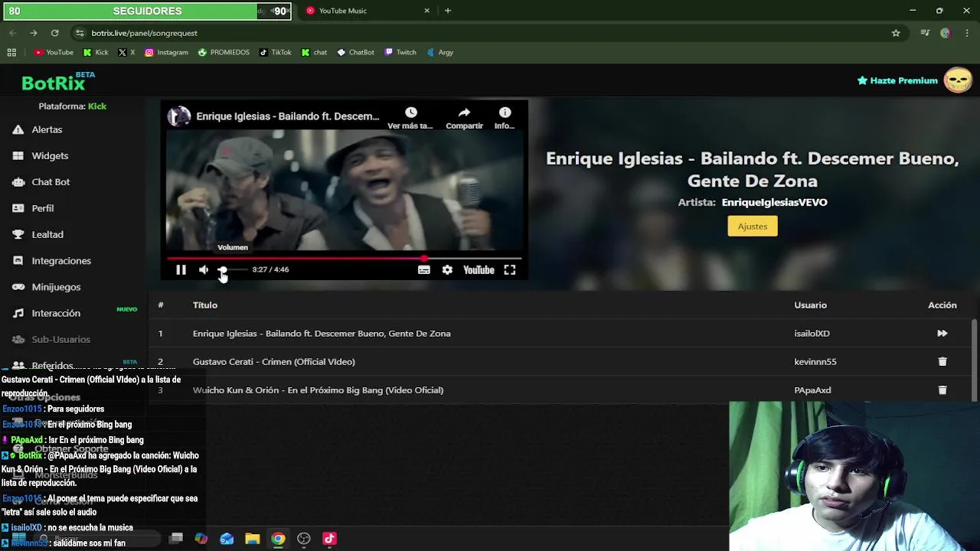Click user kevinnn55 in the queue
Viewport: 980px width, 551px height.
(x=815, y=361)
